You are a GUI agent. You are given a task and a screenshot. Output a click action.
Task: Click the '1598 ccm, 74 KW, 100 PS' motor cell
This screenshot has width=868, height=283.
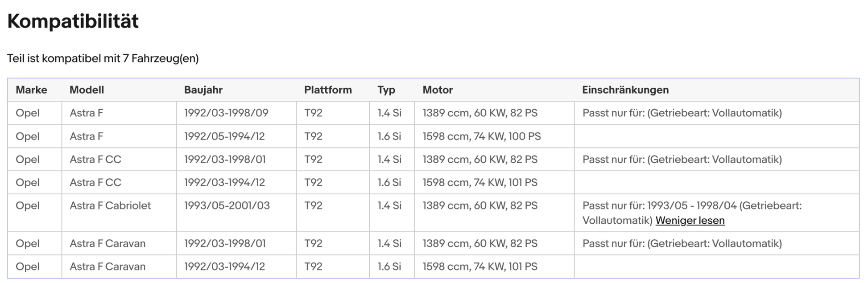click(481, 136)
